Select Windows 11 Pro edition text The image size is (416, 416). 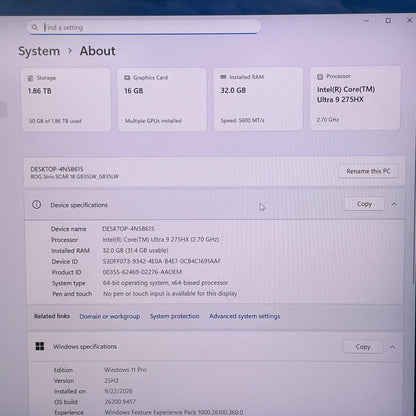pos(125,370)
